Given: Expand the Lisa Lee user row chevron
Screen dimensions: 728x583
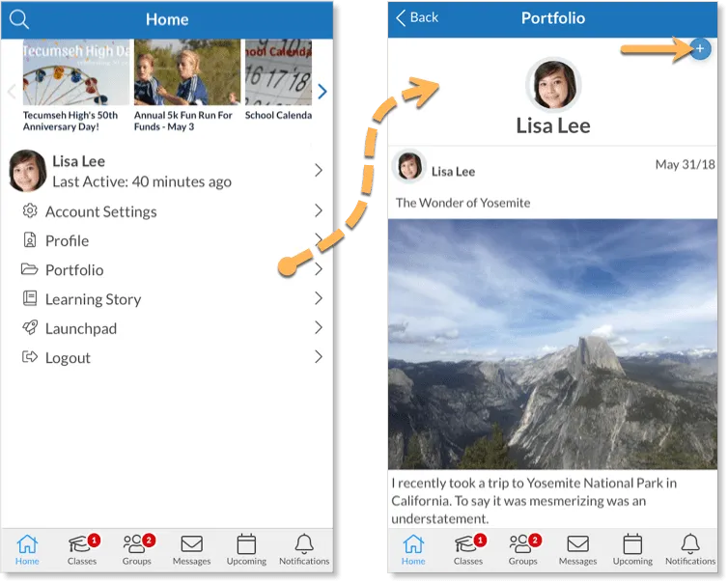Looking at the screenshot, I should 319,170.
